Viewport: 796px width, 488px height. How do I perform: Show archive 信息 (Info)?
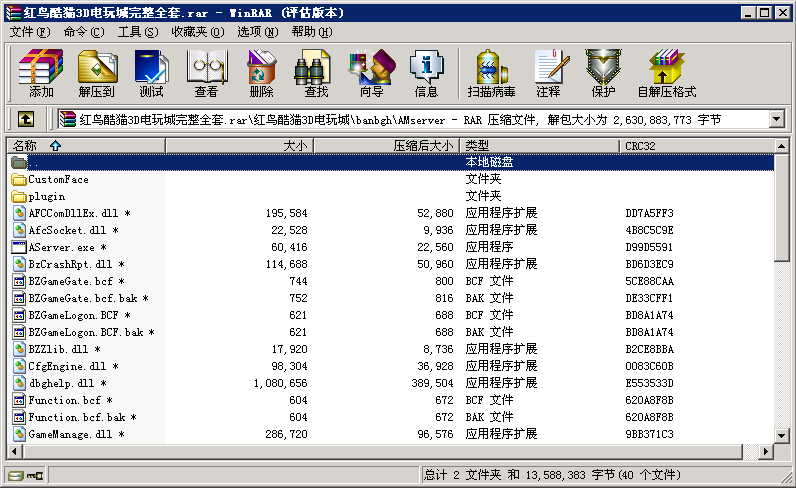coord(426,73)
